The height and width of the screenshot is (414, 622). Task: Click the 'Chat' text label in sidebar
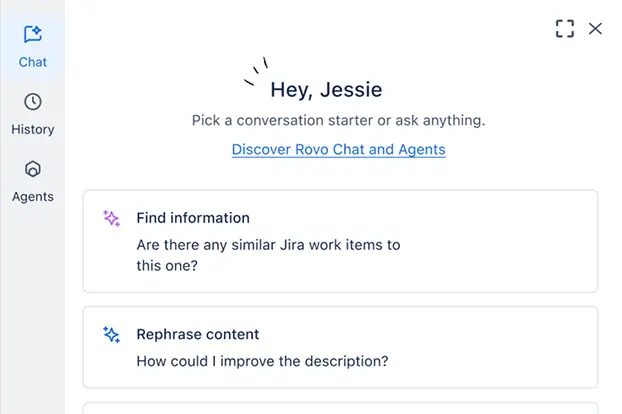pos(32,62)
